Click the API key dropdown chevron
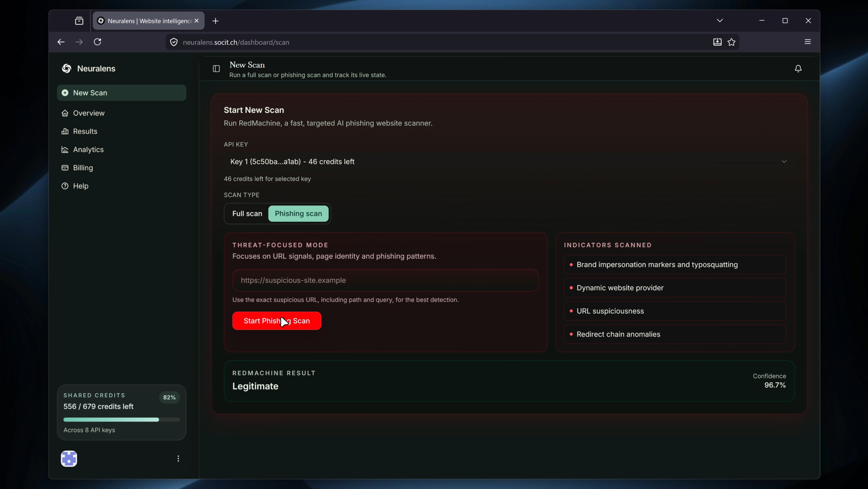868x489 pixels. tap(784, 162)
